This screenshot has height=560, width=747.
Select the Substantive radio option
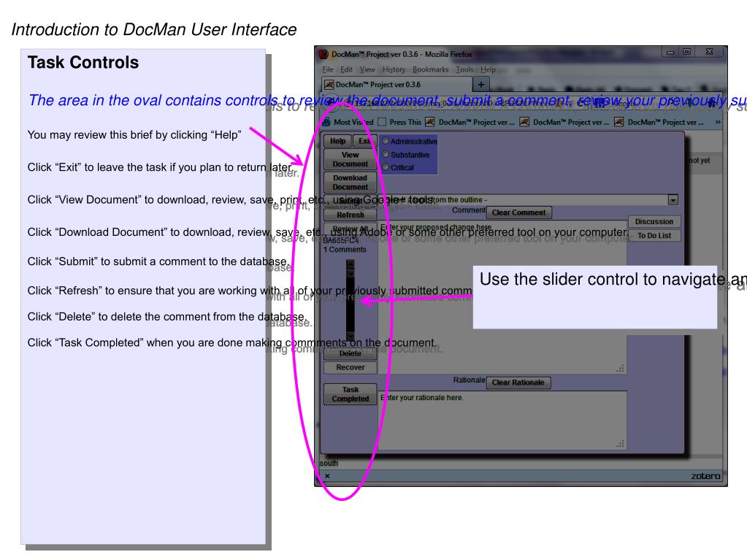386,154
